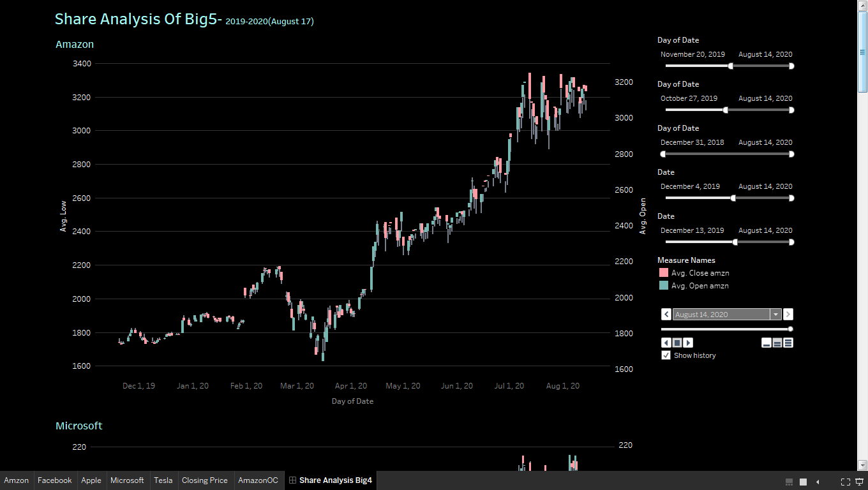Click the 3400 value on the left axis

tap(82, 64)
